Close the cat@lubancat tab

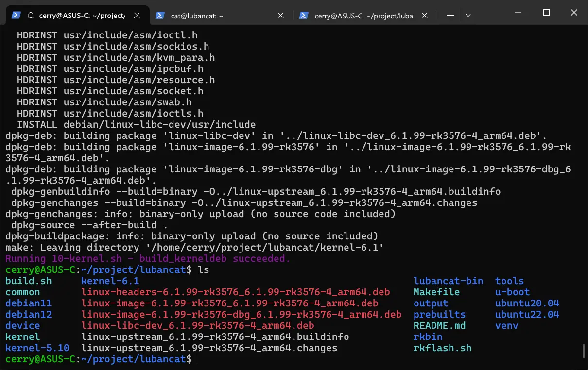[280, 16]
